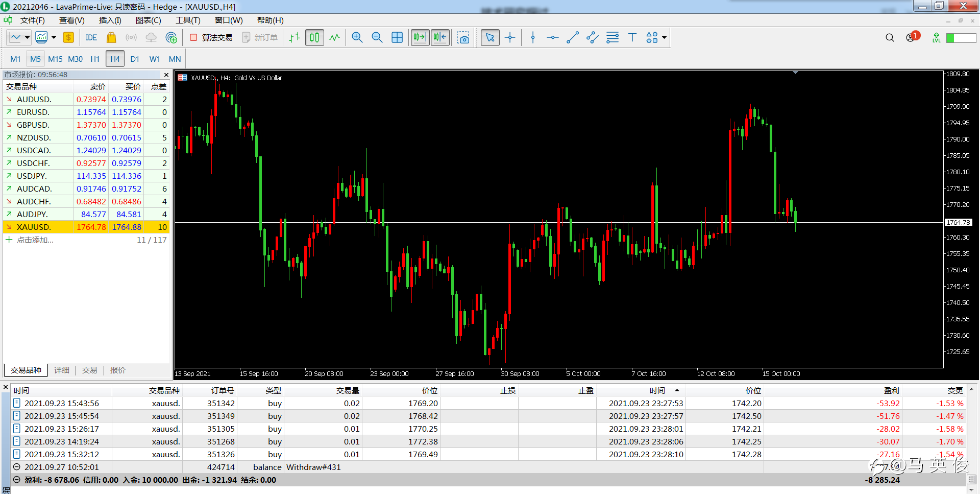The height and width of the screenshot is (494, 980).
Task: Select the arrow cursor tool
Action: pos(490,38)
